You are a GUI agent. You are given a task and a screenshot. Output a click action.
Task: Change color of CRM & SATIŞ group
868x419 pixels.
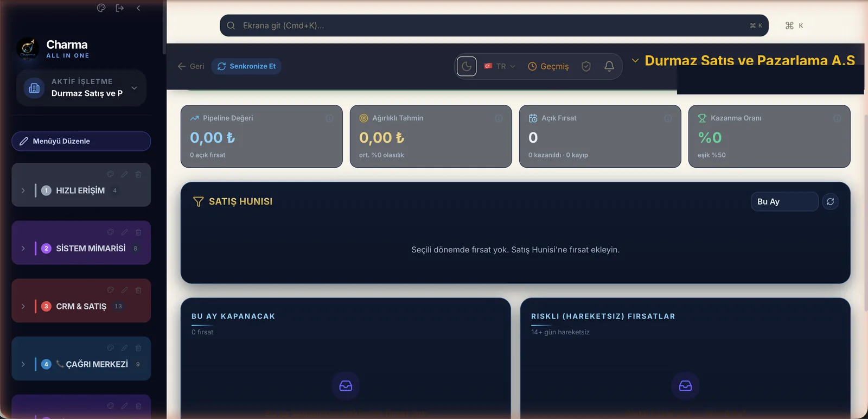coord(111,290)
